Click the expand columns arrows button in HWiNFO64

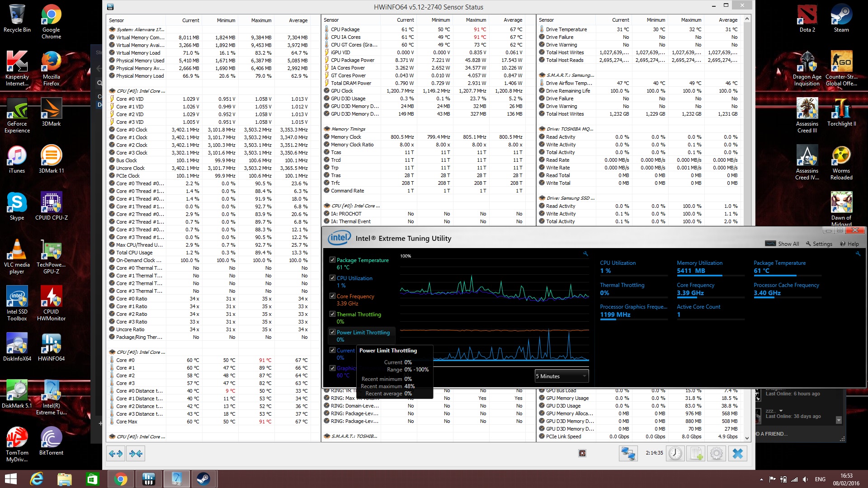116,453
